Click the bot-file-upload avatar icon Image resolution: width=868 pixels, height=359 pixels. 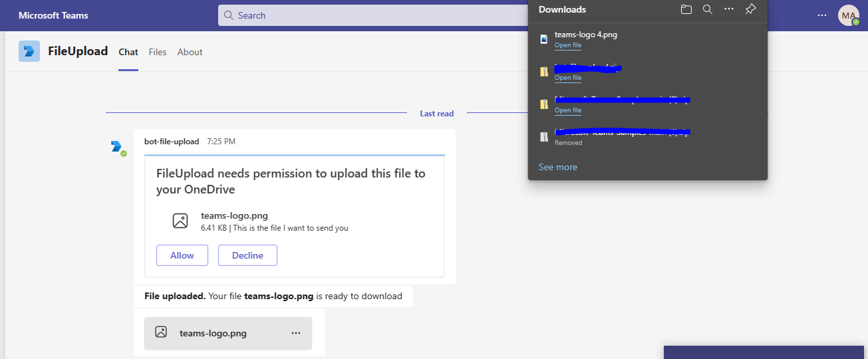118,147
